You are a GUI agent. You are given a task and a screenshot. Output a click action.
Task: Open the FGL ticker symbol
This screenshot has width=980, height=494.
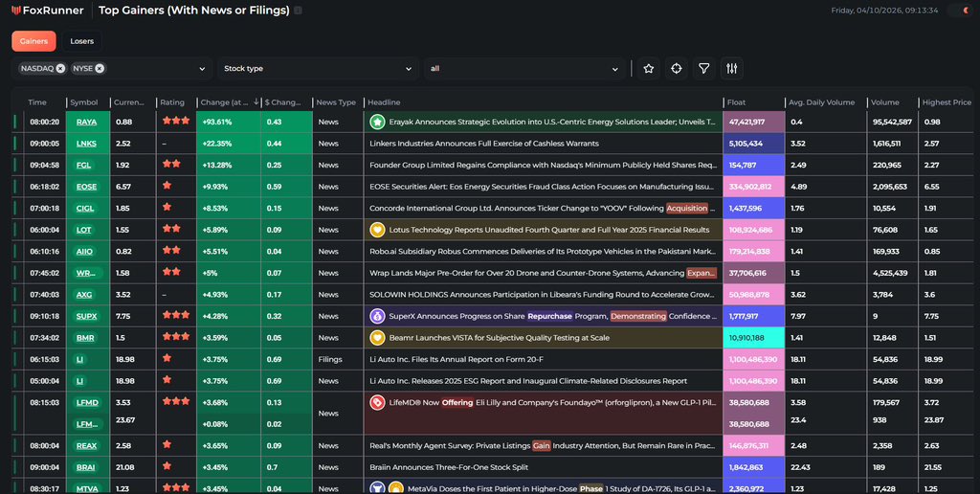84,165
